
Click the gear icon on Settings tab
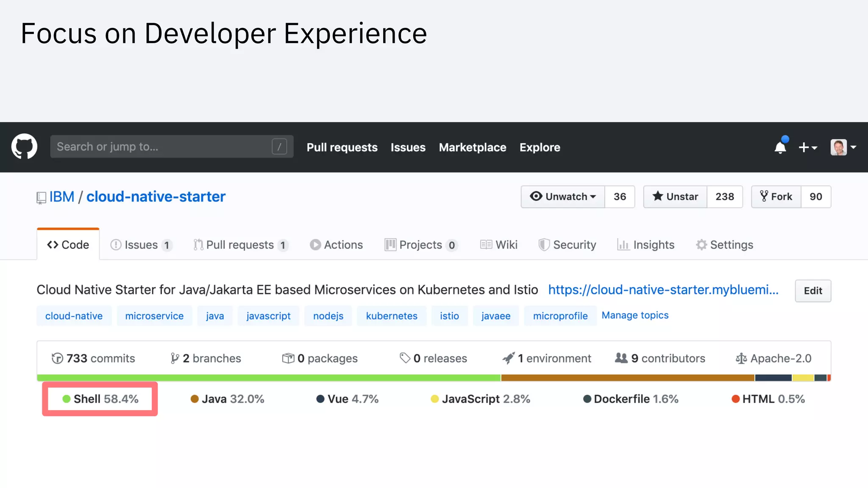pyautogui.click(x=701, y=245)
